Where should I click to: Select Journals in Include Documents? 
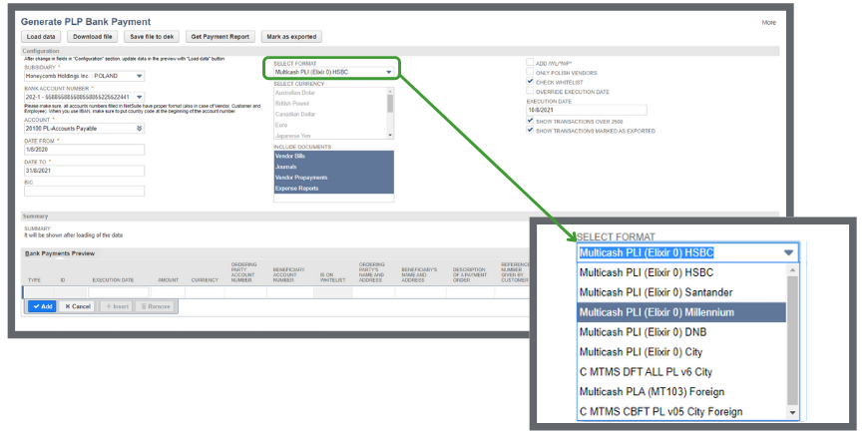point(334,167)
